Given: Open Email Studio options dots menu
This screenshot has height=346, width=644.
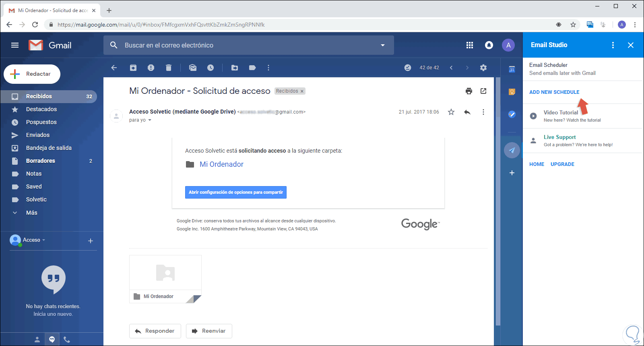Looking at the screenshot, I should pyautogui.click(x=613, y=45).
